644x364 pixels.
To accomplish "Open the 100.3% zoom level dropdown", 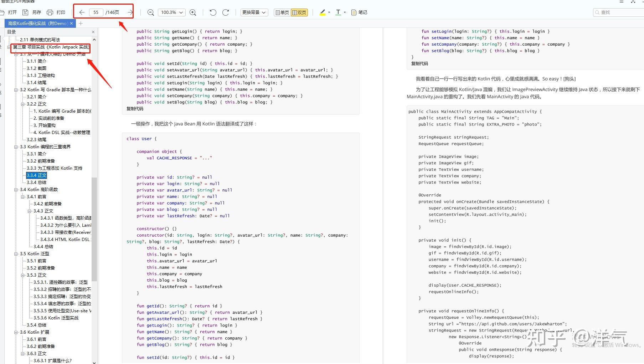I will (x=171, y=12).
